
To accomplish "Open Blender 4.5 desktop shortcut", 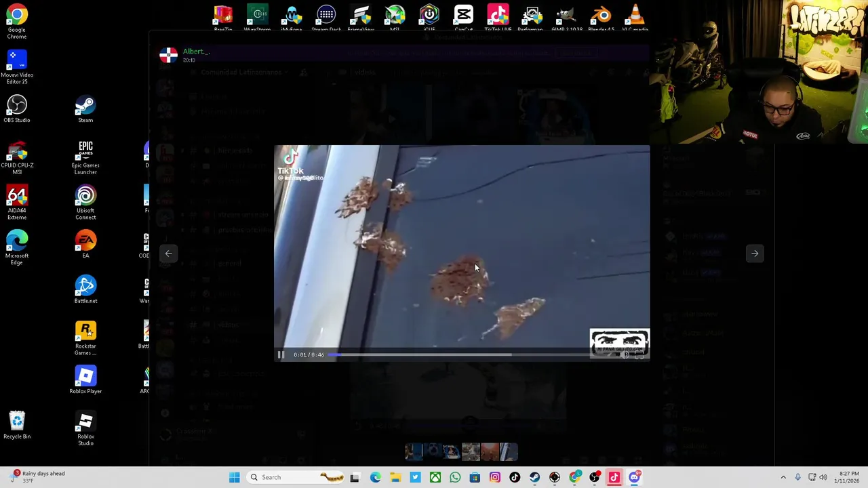I will 601,18.
